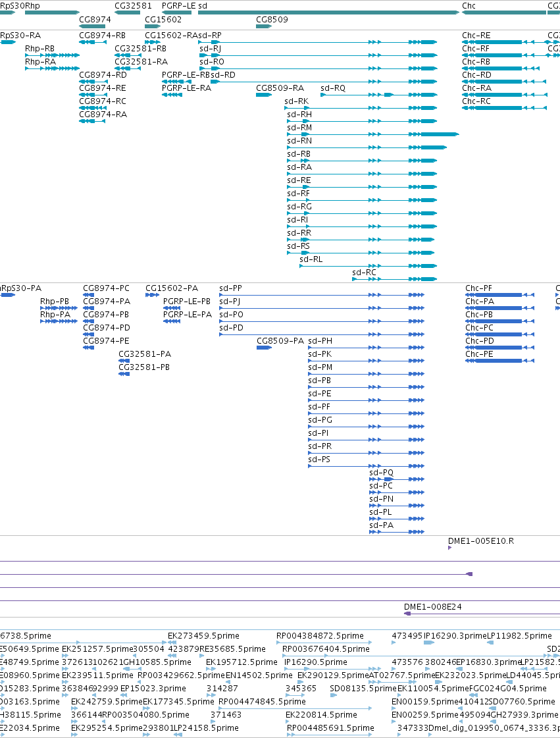Select EST label 371463
Screen dimensions: 560x738
point(226,715)
